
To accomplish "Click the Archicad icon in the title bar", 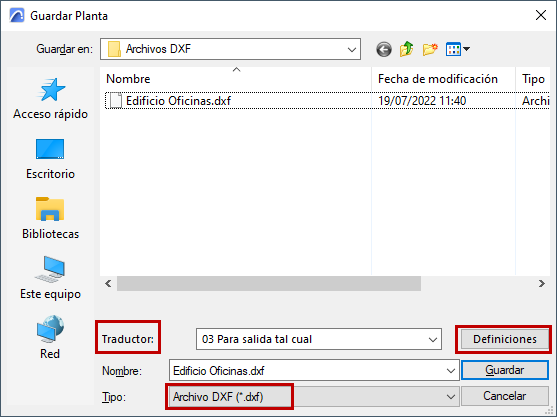I will pyautogui.click(x=17, y=16).
